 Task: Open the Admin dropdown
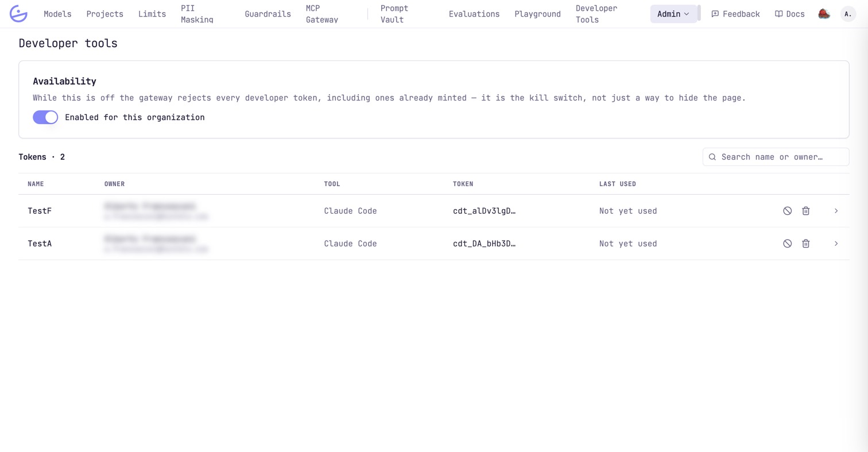click(x=673, y=14)
